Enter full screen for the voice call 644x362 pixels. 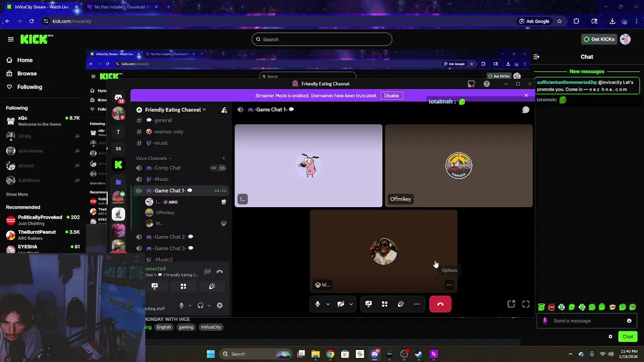[x=526, y=304]
